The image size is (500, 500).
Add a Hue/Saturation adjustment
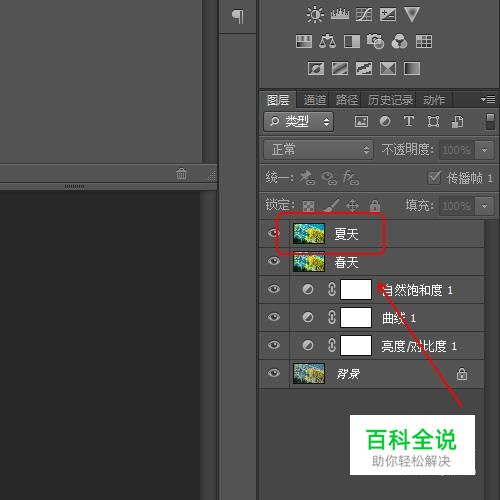click(304, 42)
